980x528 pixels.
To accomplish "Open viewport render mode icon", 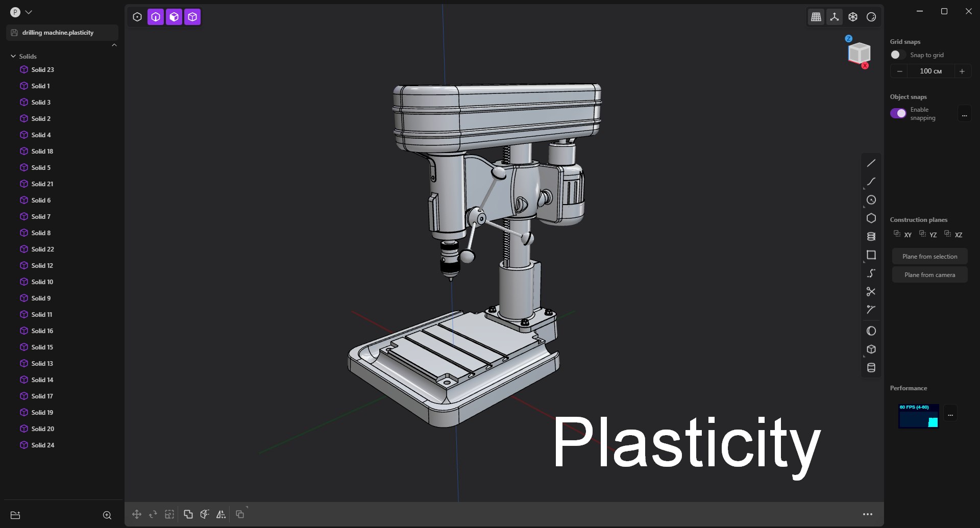I will point(871,17).
